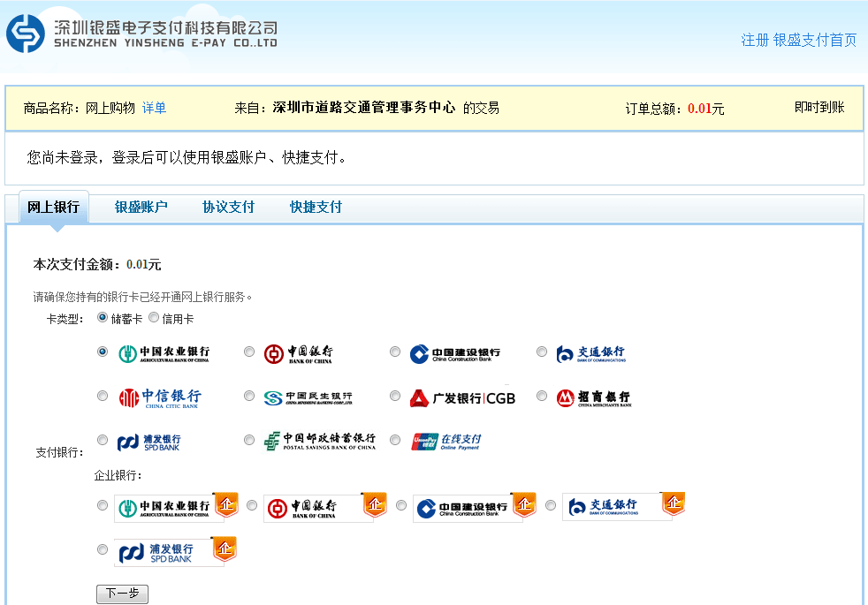
Task: Switch to the 网上银行 tab
Action: pos(54,208)
